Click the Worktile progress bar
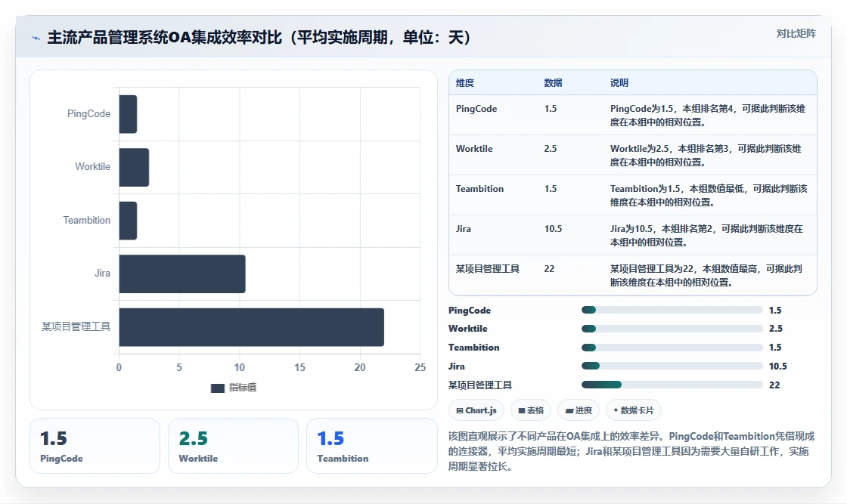Screen dimensions: 847x504 click(x=672, y=329)
